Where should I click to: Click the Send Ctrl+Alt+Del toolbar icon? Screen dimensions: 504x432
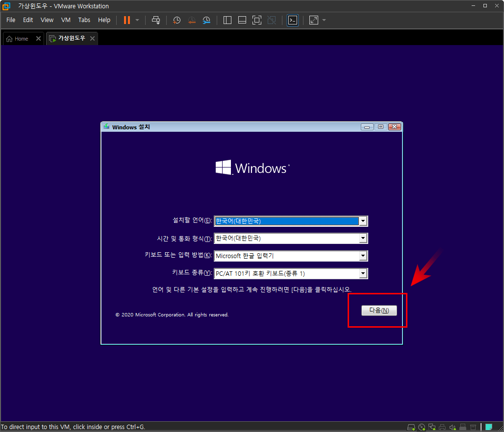[x=156, y=20]
